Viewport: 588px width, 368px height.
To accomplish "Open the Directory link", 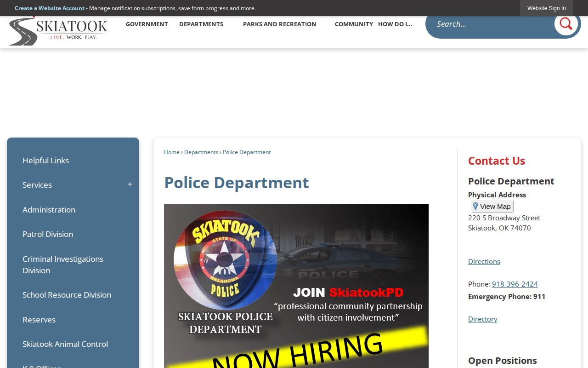I will (x=483, y=319).
